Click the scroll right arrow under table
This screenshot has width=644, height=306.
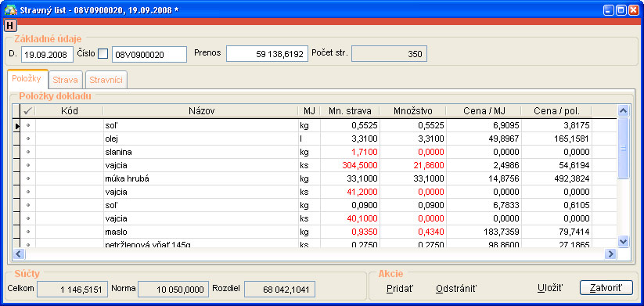[610, 254]
